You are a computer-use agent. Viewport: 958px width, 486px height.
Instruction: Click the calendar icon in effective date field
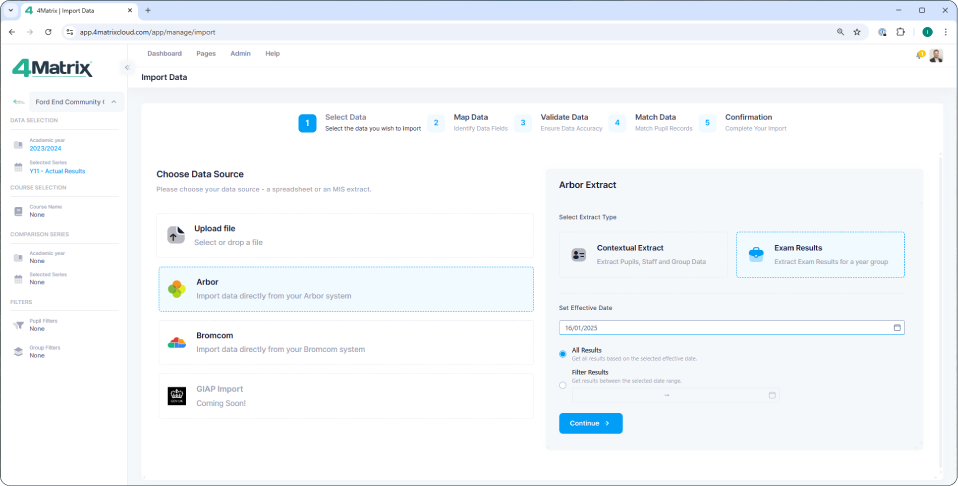897,328
